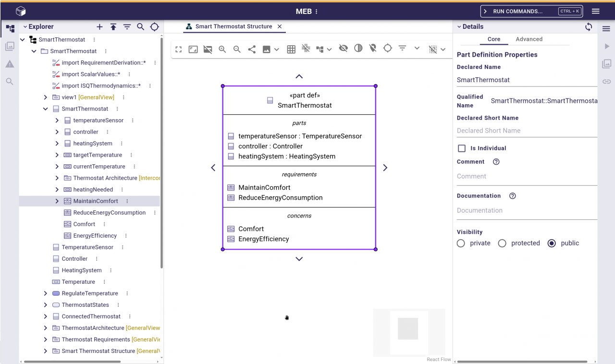Viewport: 615px width, 364px height.
Task: Open options menu for ConnectedThermostat tree item
Action: tap(130, 316)
